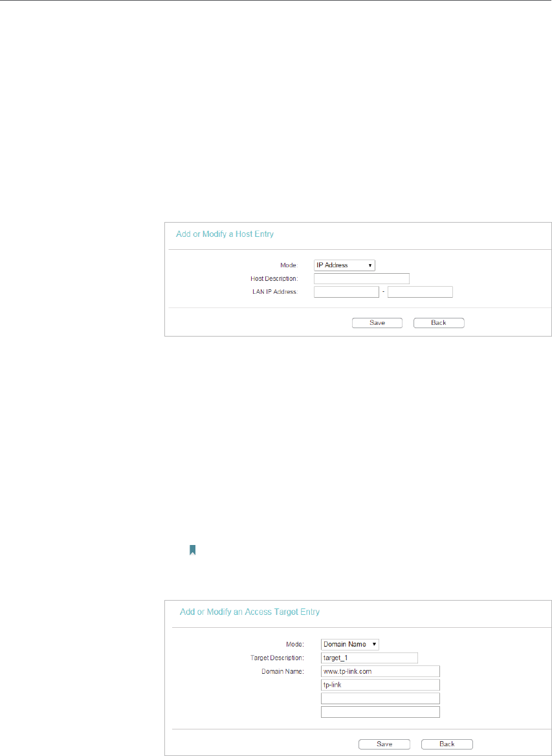The width and height of the screenshot is (552, 756).
Task: Click Back in the Access Target Entry panel
Action: point(447,744)
